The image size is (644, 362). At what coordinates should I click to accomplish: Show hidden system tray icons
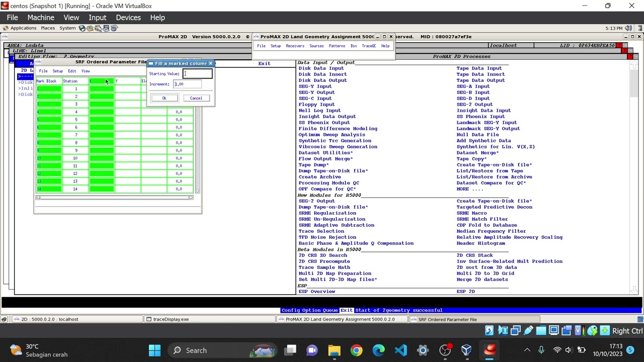click(x=527, y=350)
